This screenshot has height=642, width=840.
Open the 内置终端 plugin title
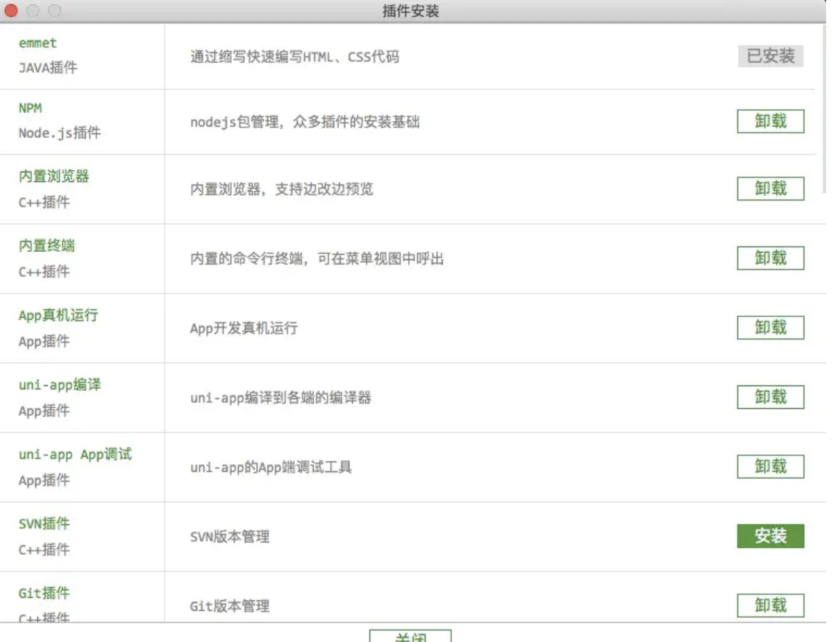[47, 246]
